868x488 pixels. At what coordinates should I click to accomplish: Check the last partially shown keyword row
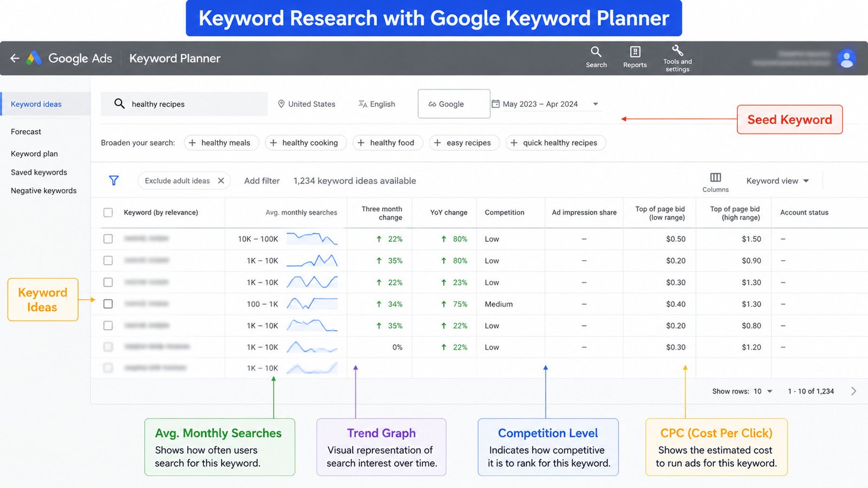click(x=108, y=368)
